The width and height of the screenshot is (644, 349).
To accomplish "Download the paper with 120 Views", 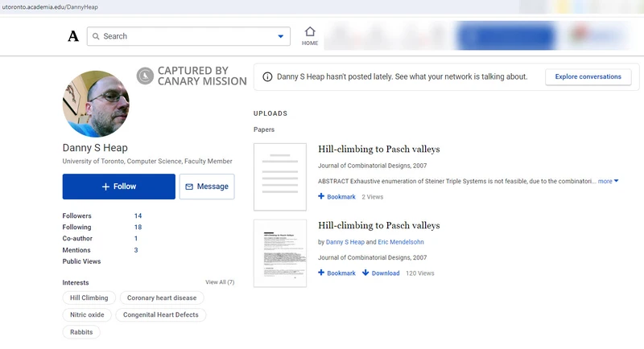I will point(381,273).
